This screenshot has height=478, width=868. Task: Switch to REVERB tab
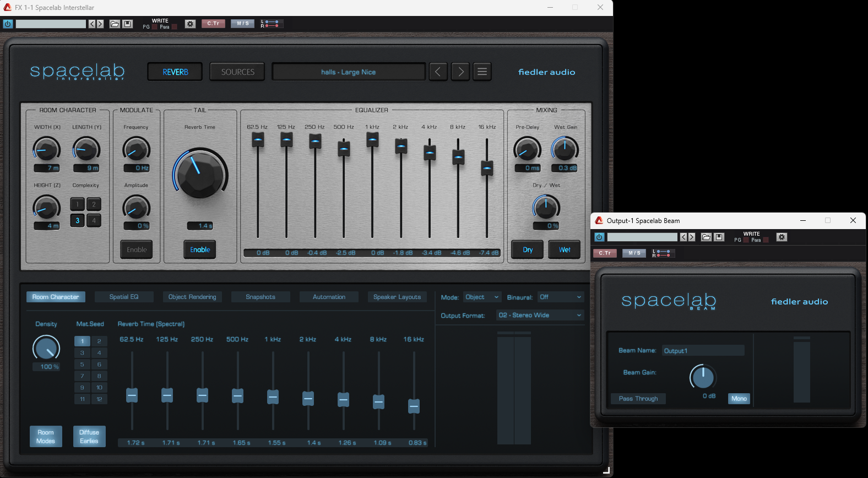[175, 72]
